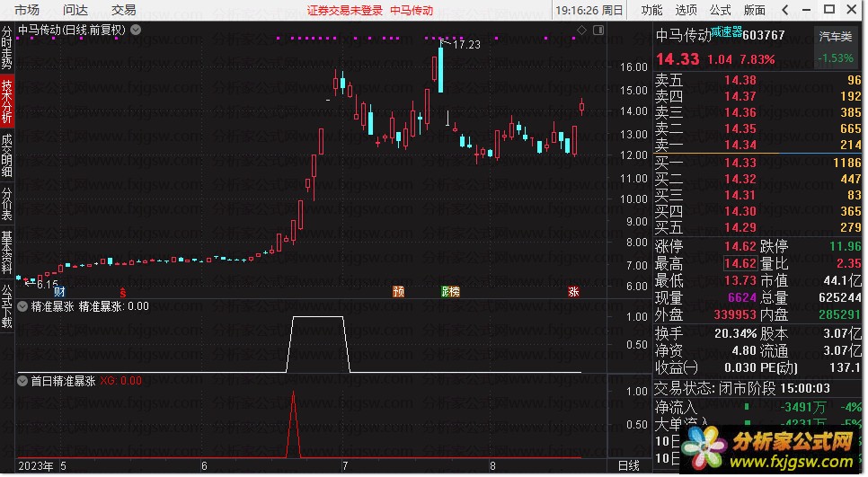Click the XG: 0.00 indicator value
868x477 pixels.
click(120, 381)
